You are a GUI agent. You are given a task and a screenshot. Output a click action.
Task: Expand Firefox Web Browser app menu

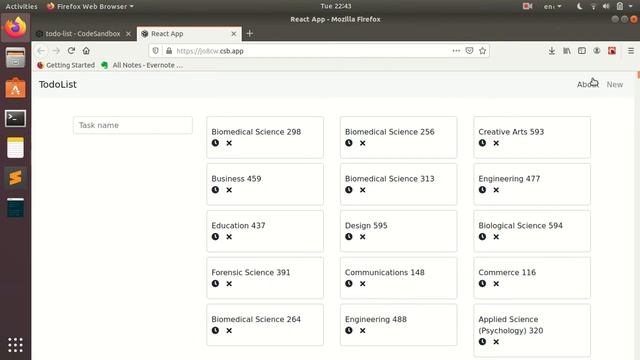(x=90, y=6)
